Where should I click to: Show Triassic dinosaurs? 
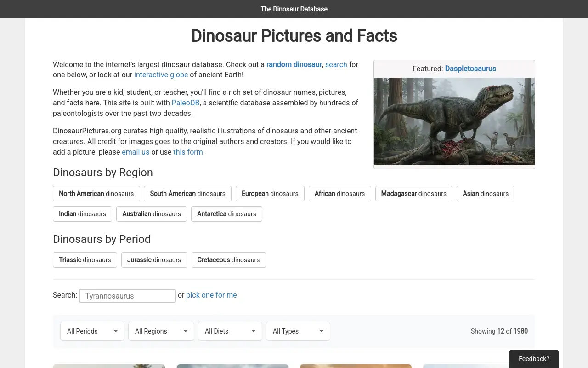[x=85, y=260]
